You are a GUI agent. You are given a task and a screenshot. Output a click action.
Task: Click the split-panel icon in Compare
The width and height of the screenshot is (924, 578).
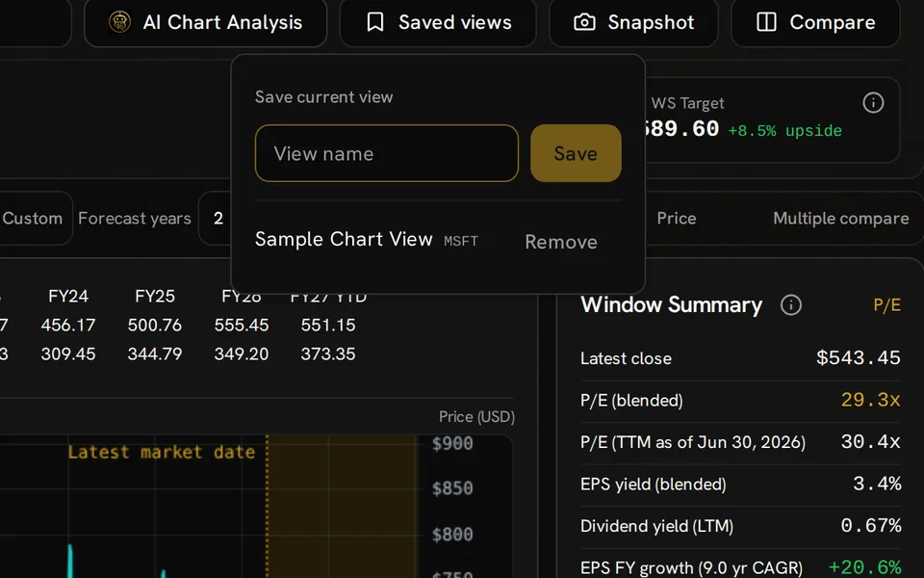(x=766, y=22)
